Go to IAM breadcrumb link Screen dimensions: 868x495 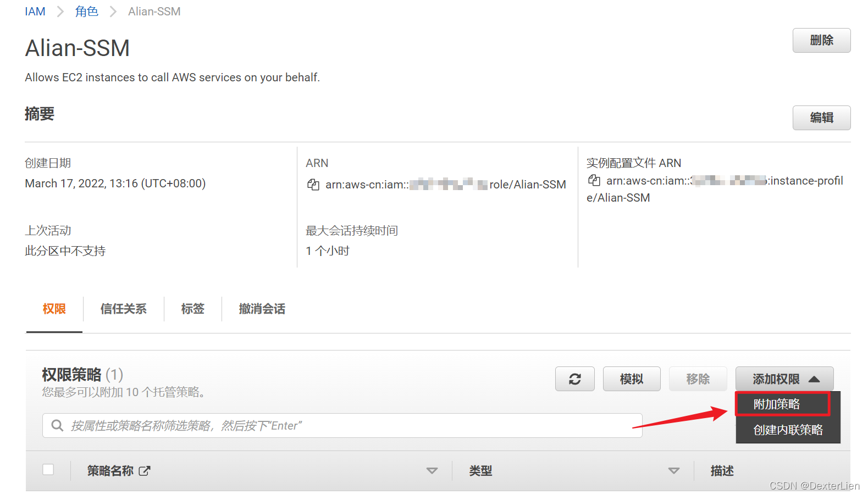[35, 12]
